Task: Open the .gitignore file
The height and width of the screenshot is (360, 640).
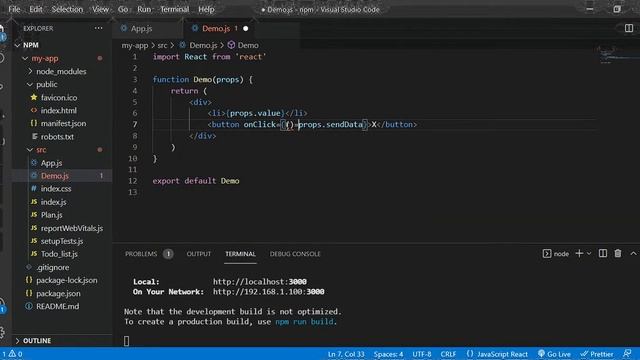Action: 53,267
